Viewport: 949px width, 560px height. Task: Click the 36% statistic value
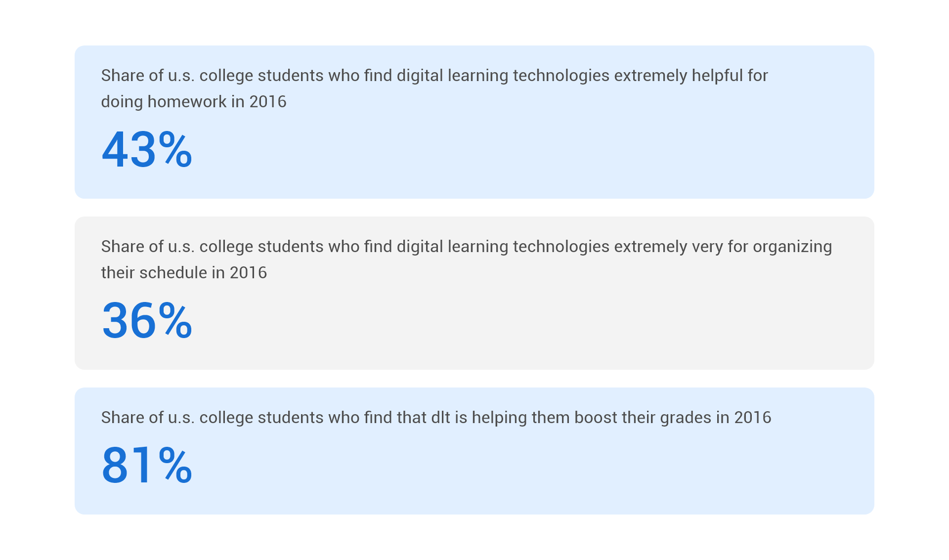pos(147,320)
